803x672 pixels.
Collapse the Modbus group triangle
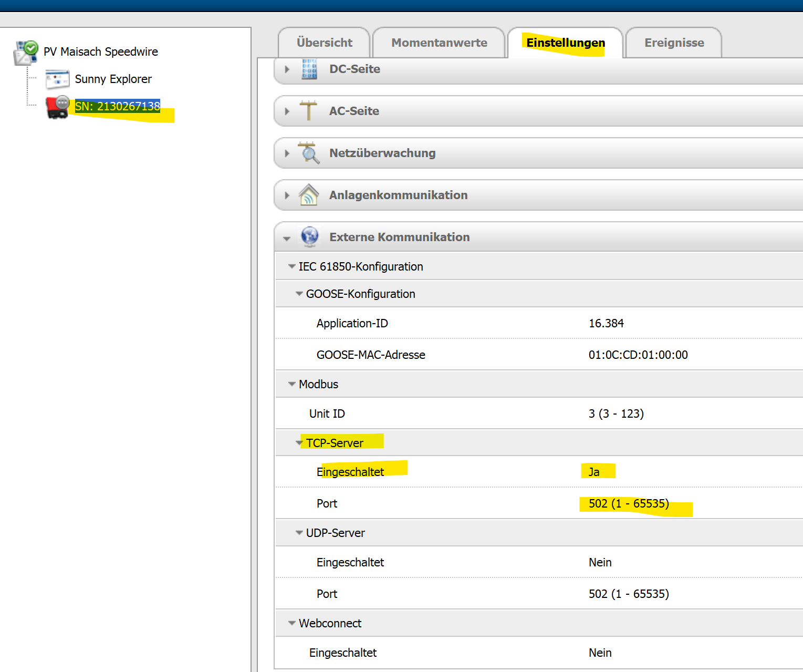291,384
